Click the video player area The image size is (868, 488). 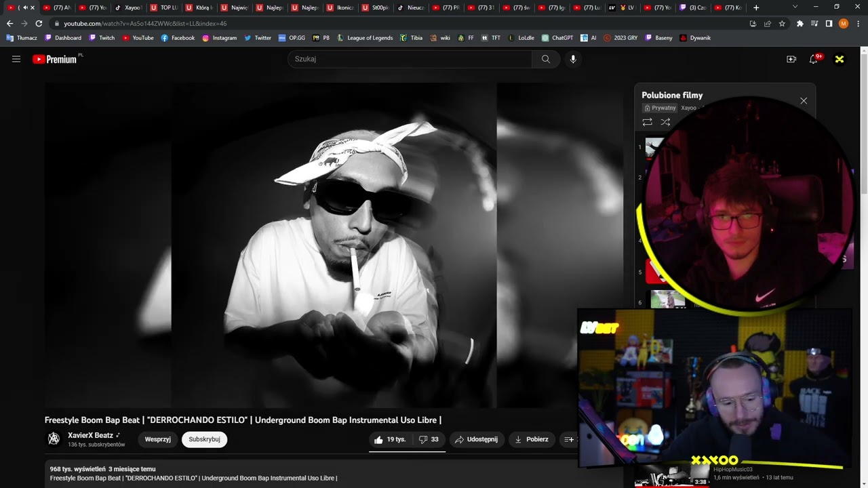[334, 245]
